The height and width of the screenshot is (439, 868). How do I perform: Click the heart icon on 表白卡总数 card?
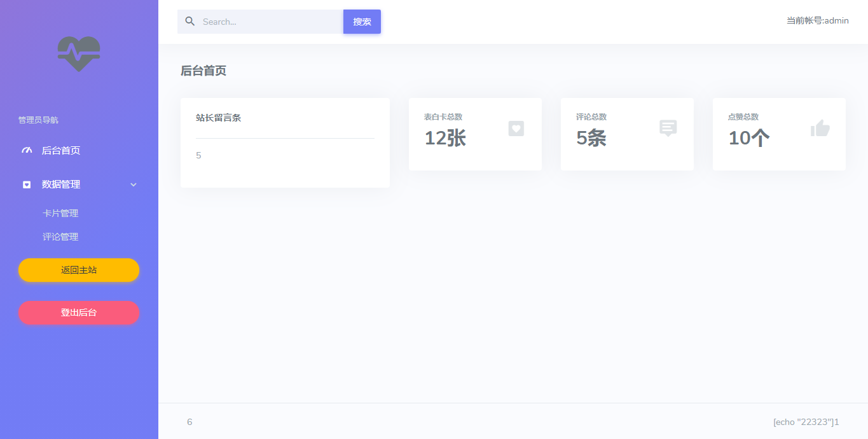point(516,129)
